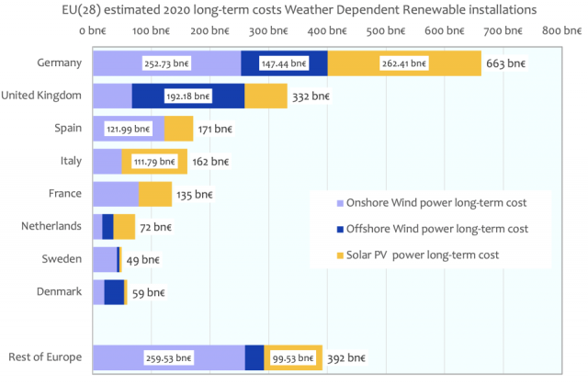
Task: Click Germany solar PV 262.41 bn€ segment
Action: pos(404,64)
